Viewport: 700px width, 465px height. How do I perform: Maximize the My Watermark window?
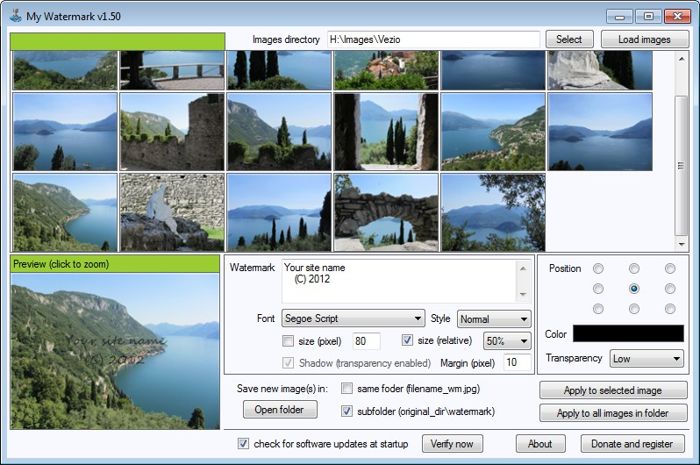(649, 17)
